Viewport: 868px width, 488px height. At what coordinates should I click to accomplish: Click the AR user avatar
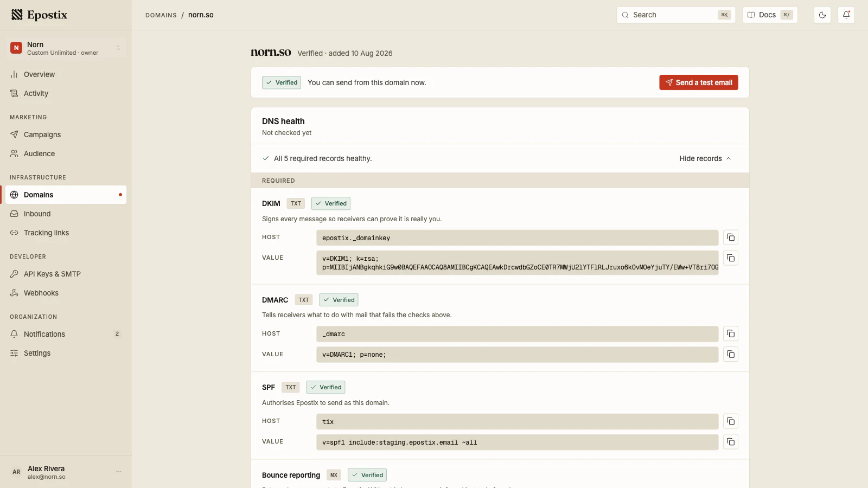[16, 472]
